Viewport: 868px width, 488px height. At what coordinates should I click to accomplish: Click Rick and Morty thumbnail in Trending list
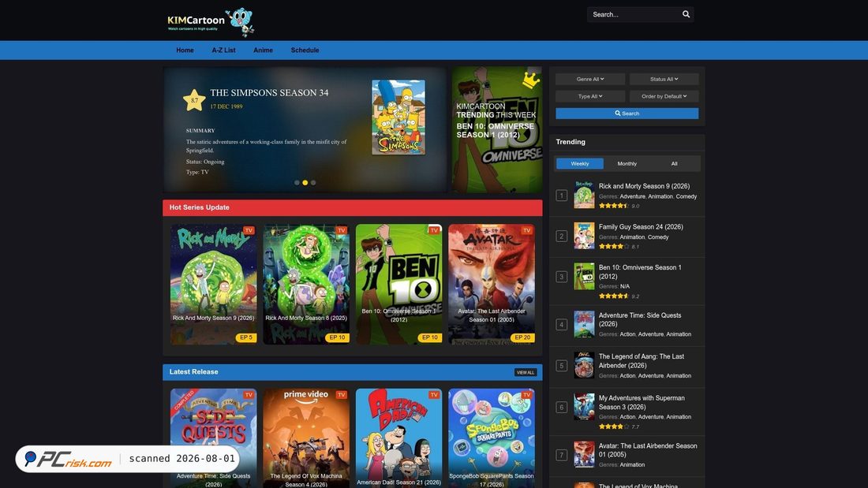click(584, 196)
